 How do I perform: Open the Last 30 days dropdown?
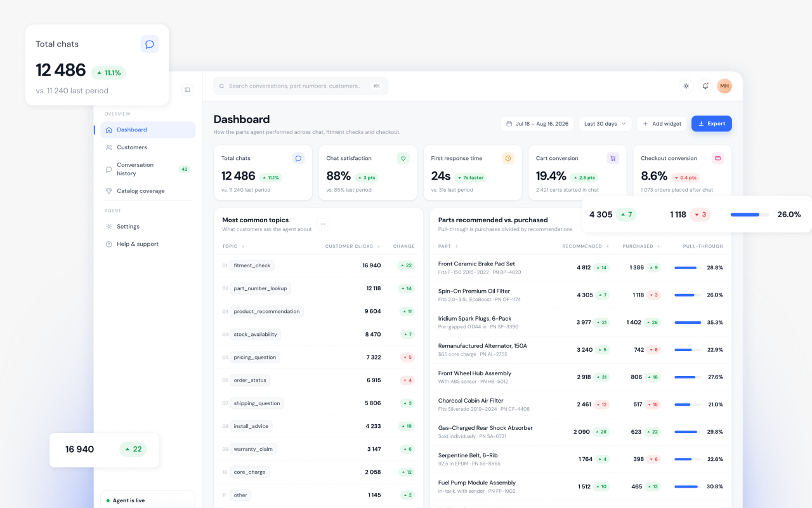[605, 124]
